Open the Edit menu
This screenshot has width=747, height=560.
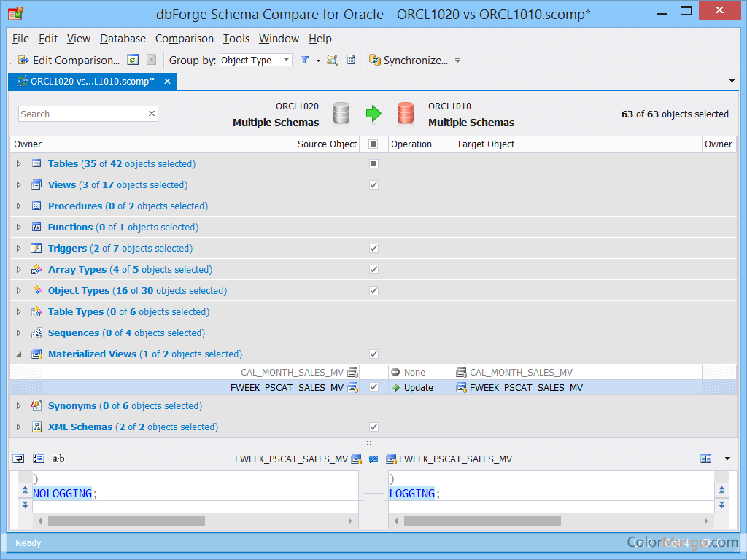click(x=48, y=39)
